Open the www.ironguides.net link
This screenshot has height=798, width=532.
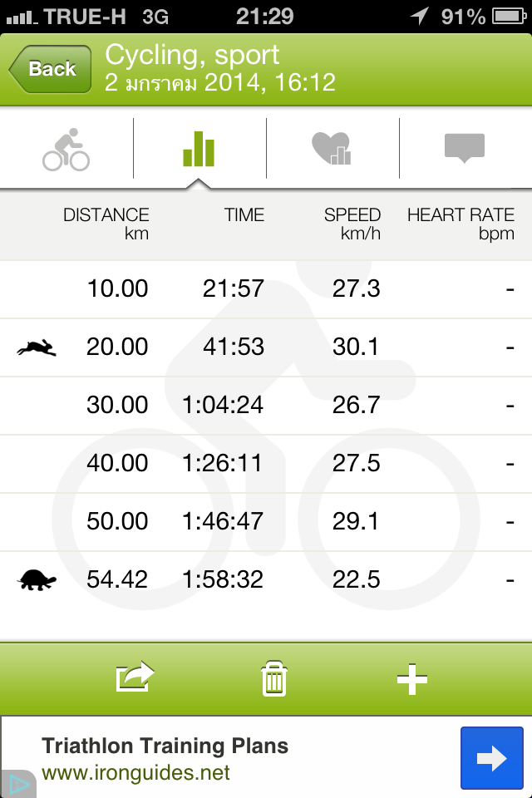135,772
